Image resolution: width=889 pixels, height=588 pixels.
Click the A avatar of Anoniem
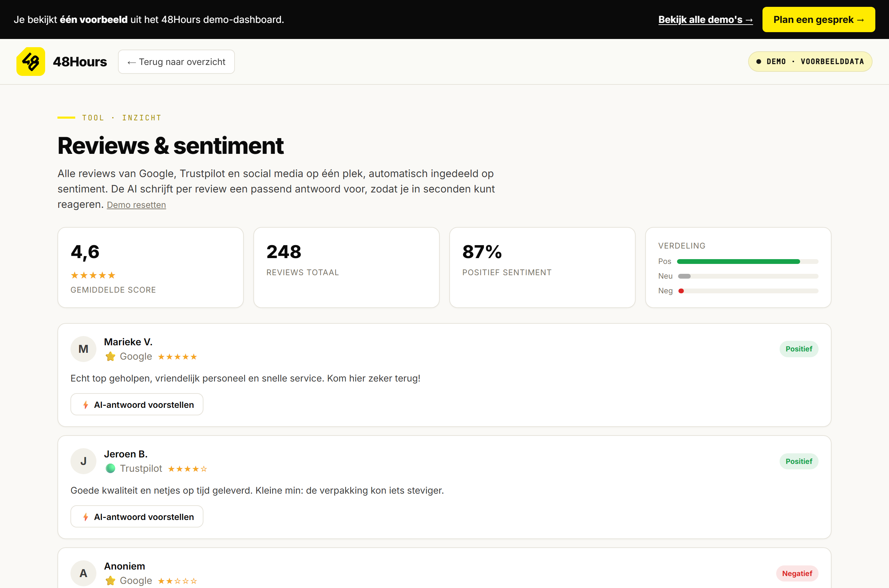click(x=83, y=573)
